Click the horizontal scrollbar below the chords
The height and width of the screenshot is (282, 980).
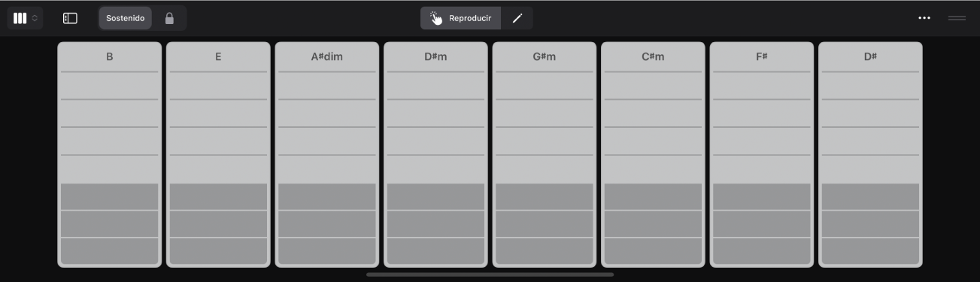tap(490, 274)
